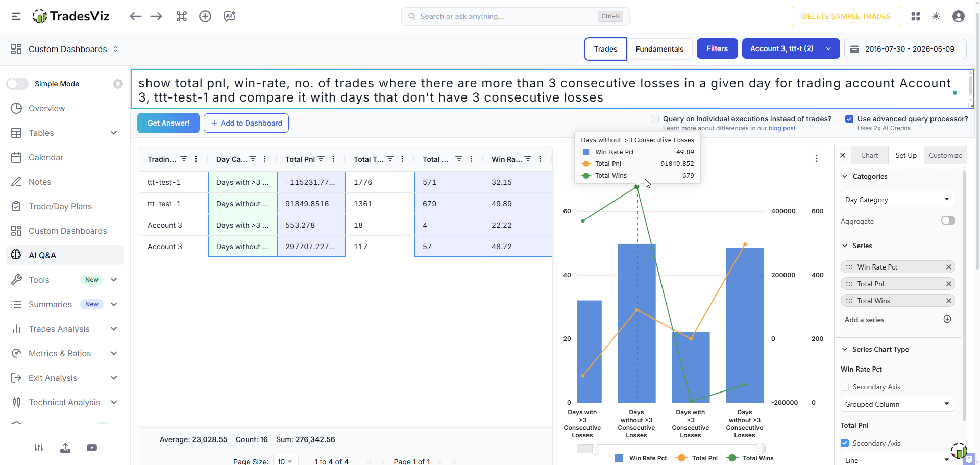Click the chart range slider left handle
This screenshot has height=465, width=980.
[x=595, y=449]
